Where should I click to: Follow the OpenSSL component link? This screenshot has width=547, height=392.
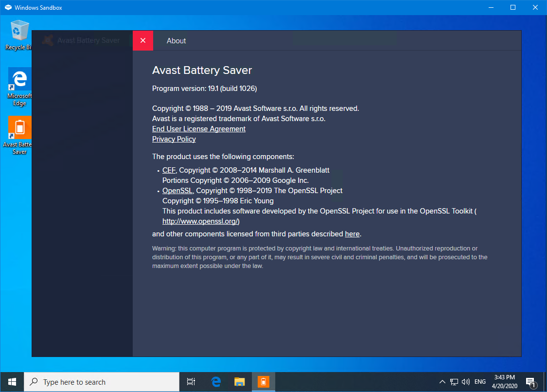(x=177, y=191)
